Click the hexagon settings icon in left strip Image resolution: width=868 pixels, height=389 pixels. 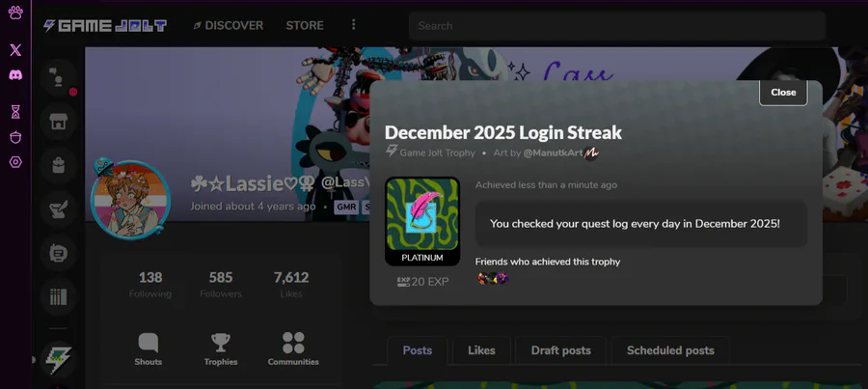[15, 162]
